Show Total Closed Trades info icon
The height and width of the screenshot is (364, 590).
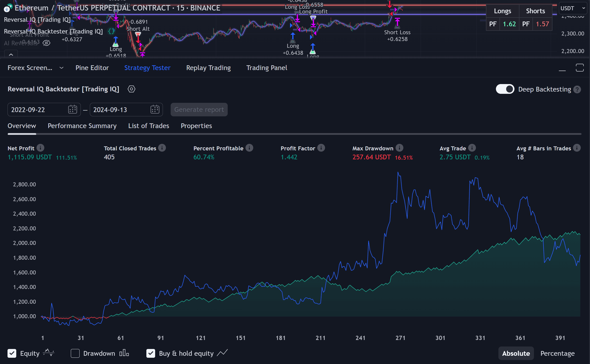click(162, 148)
